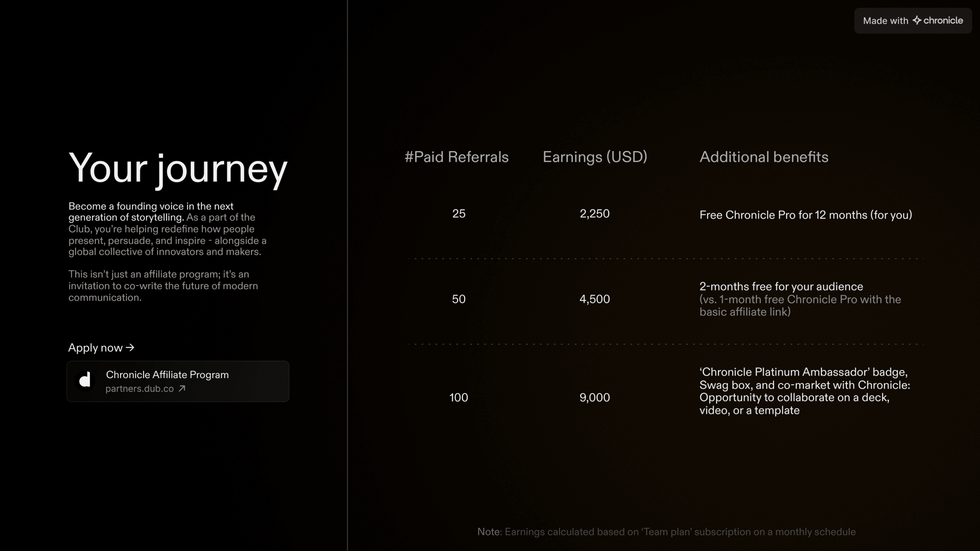
Task: Click the external-link arrow beside partners.dub.co
Action: click(182, 388)
